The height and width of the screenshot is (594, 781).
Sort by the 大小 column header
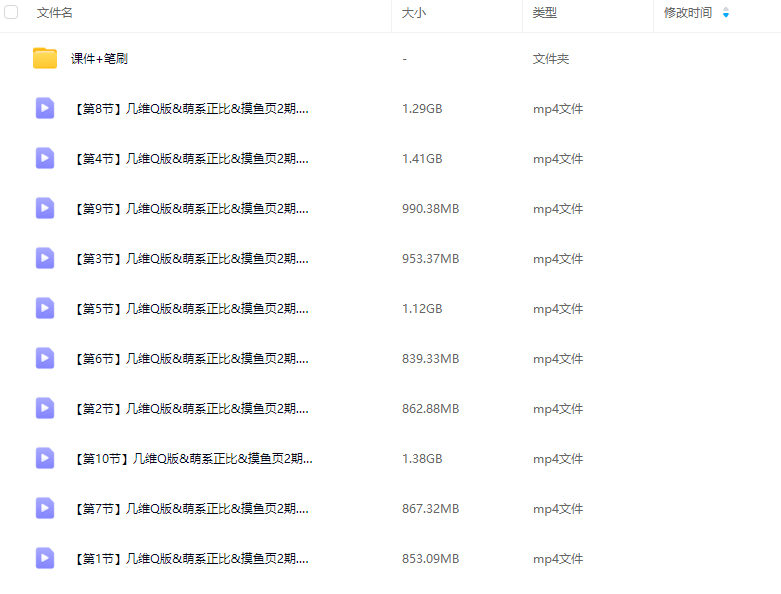413,13
